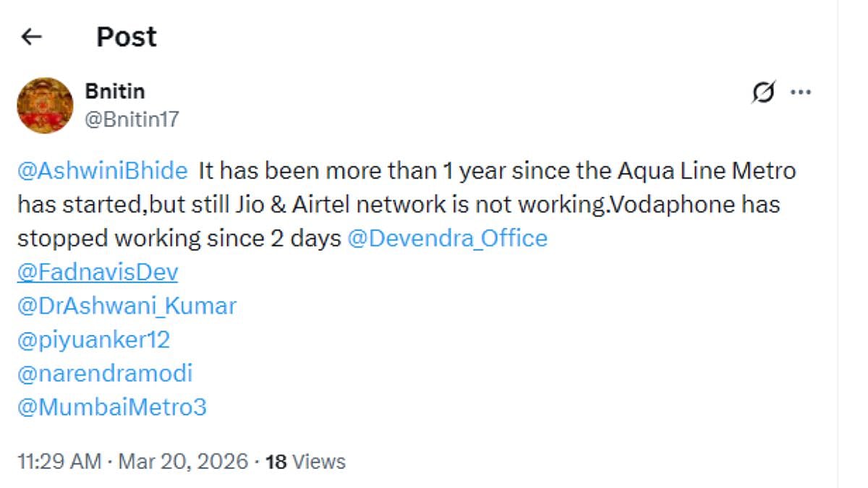Click Bnitin's profile avatar picture
Image resolution: width=868 pixels, height=488 pixels.
click(45, 106)
